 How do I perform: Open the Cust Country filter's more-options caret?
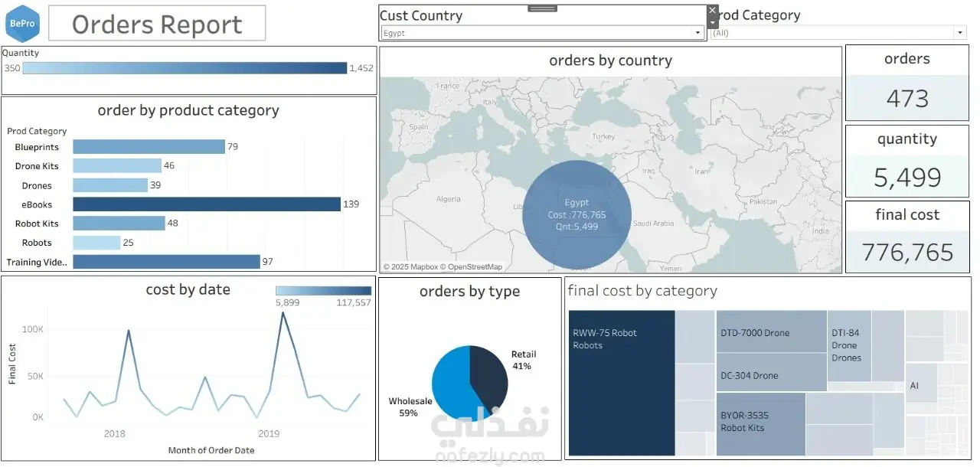713,23
